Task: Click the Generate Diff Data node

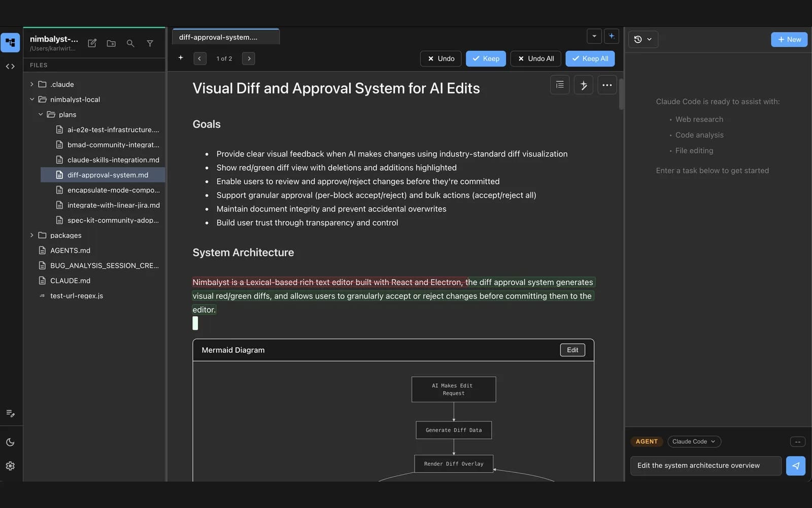Action: click(454, 430)
